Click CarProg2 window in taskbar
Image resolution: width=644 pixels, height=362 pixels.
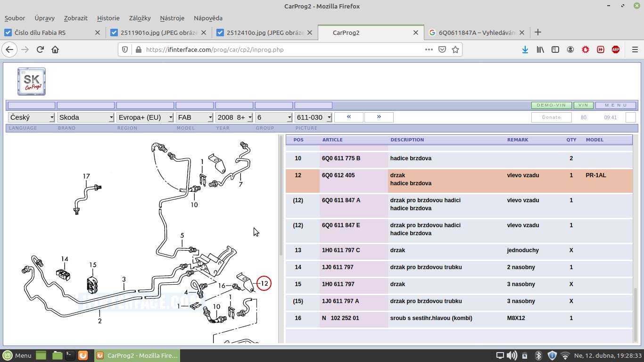pos(137,355)
